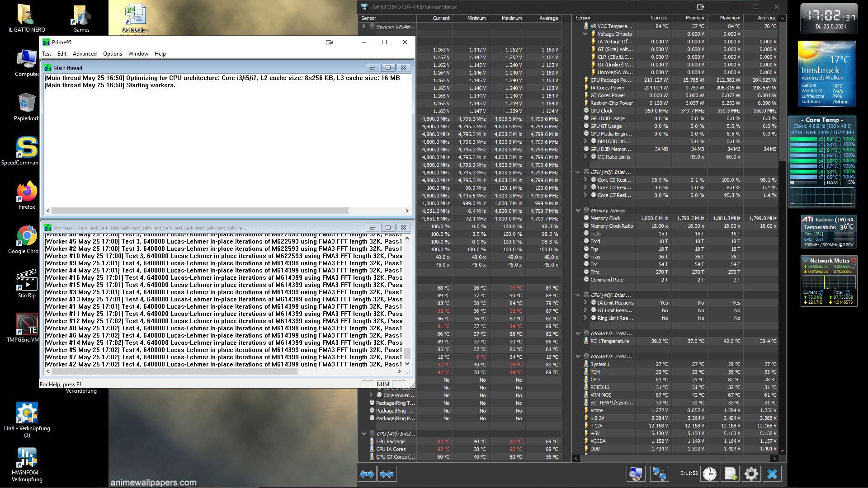Select the PCH Temperature row
The width and height of the screenshot is (868, 488).
click(676, 341)
